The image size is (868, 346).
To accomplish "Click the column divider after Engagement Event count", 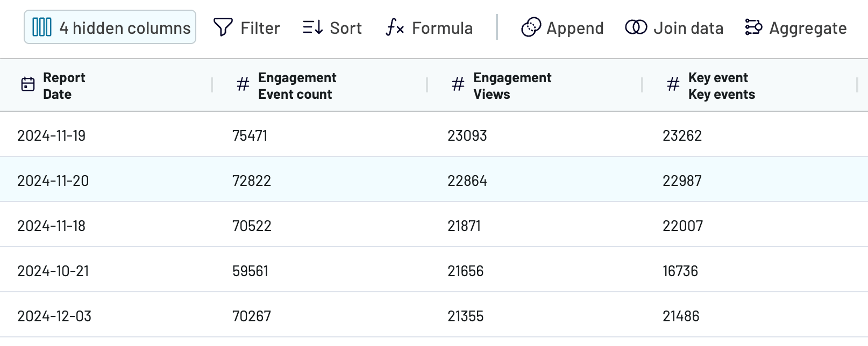I will tap(428, 85).
